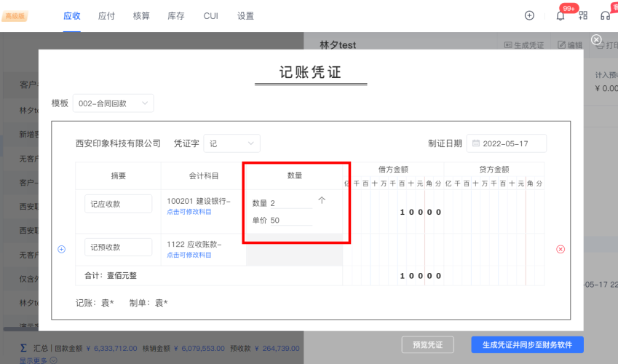Screen dimensions: 618x364
Task: Click the 100201 建设银行 account text
Action: pyautogui.click(x=199, y=201)
